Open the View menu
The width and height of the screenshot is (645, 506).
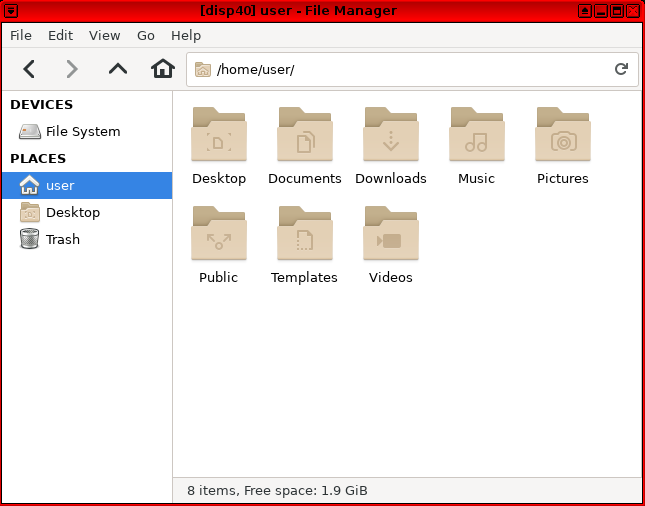(x=105, y=35)
